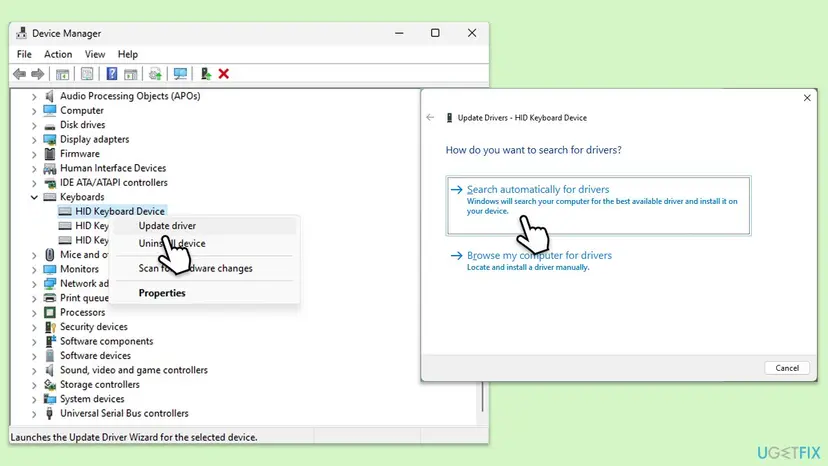Click the blue Help question mark icon

coord(112,74)
